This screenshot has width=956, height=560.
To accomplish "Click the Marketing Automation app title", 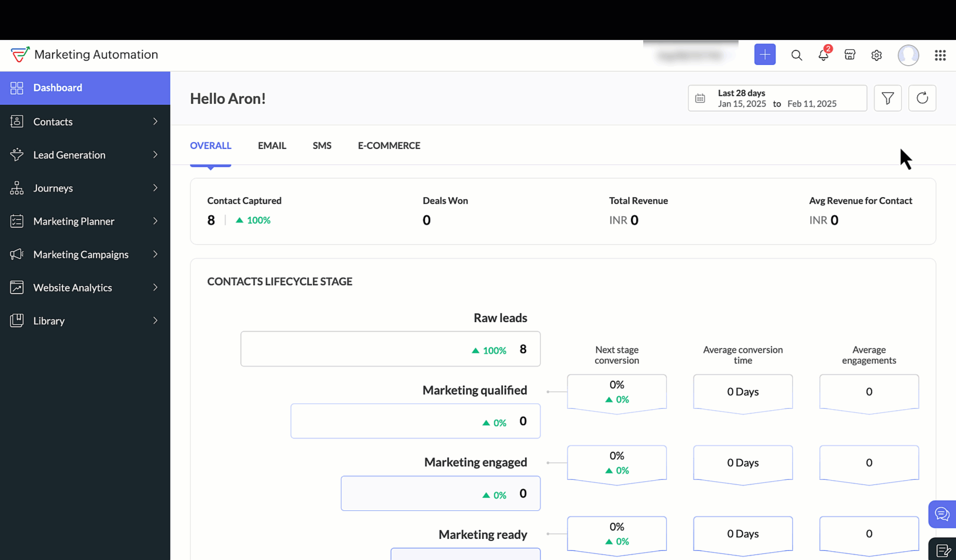I will point(96,54).
